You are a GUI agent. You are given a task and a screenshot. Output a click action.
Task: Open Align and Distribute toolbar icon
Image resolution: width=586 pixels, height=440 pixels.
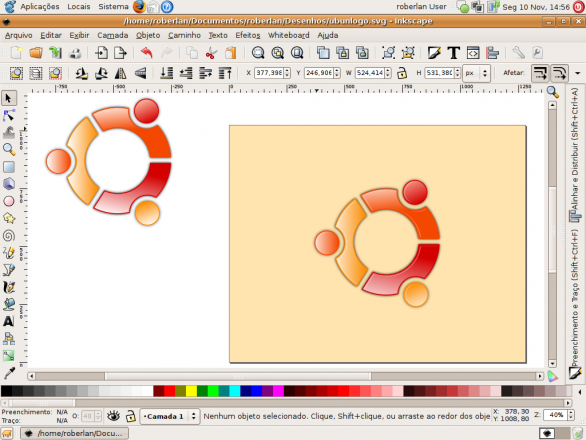coord(493,53)
